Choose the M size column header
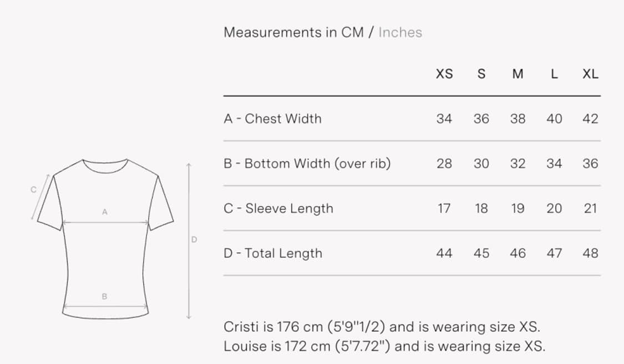Image resolution: width=624 pixels, height=364 pixels. (x=518, y=74)
